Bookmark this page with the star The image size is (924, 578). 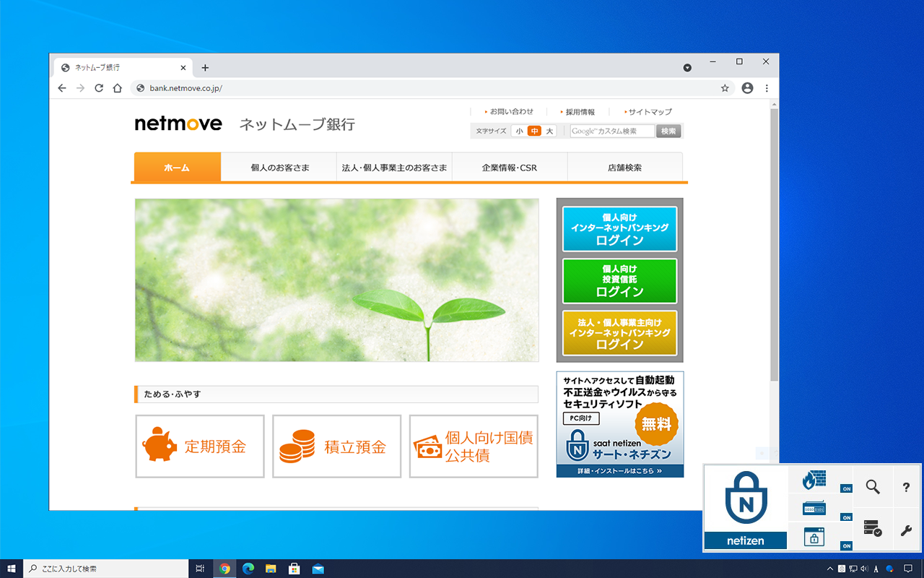click(725, 88)
